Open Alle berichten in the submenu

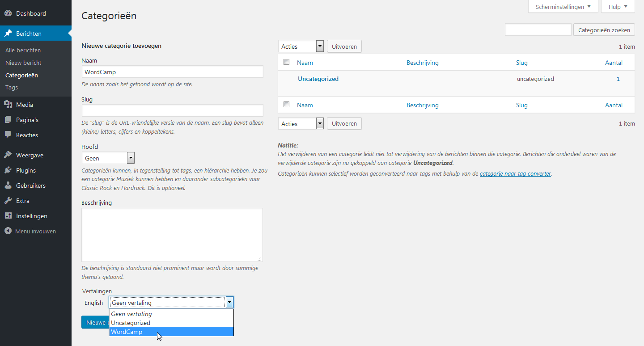coord(23,50)
